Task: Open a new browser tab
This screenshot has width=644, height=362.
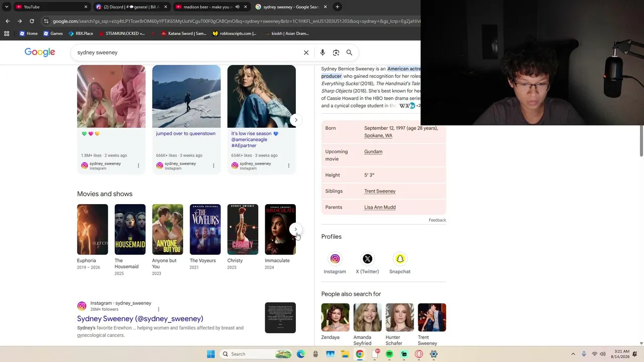Action: point(337,7)
